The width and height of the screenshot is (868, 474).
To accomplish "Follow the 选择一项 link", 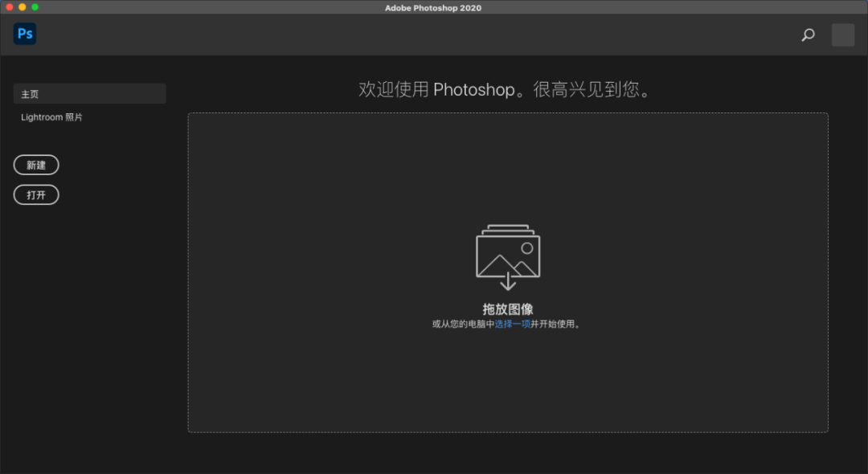I will 513,324.
